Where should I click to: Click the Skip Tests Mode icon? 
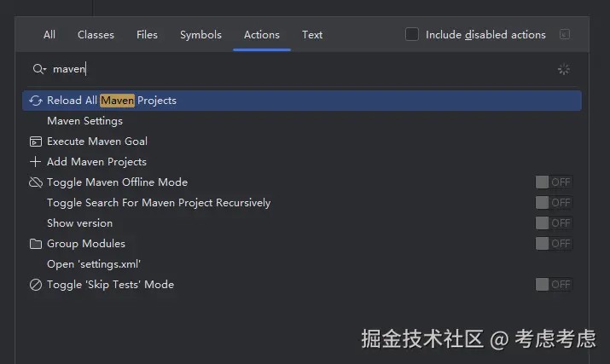point(36,285)
